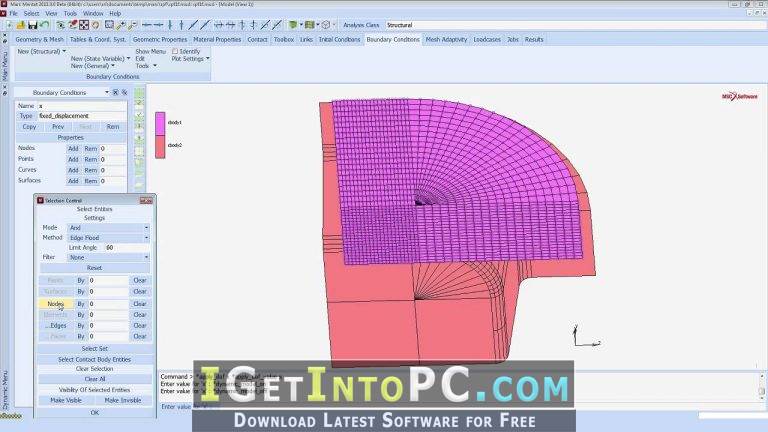Switch to the Geometry & Mesh tab
Image resolution: width=768 pixels, height=432 pixels.
pos(39,39)
